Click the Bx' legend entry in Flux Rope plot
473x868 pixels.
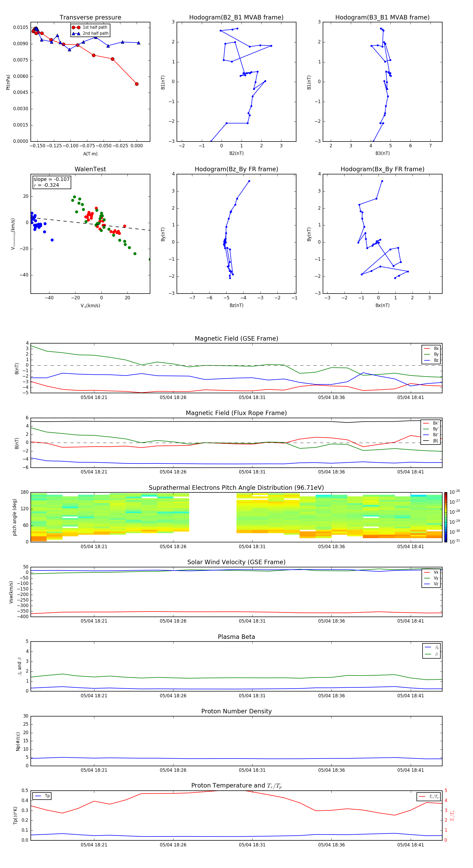(431, 423)
